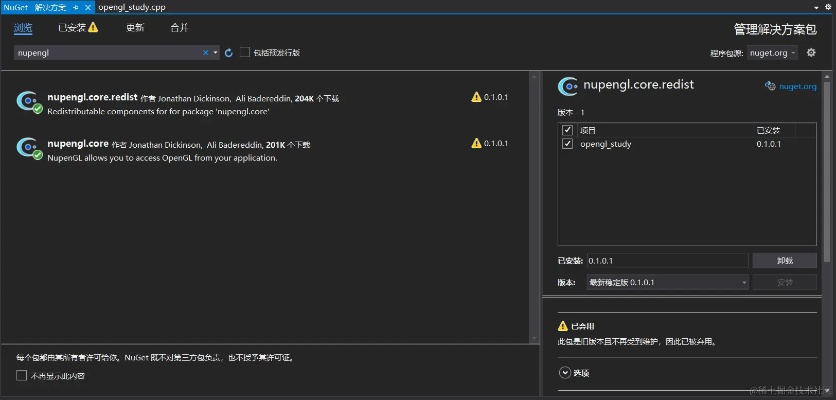Image resolution: width=836 pixels, height=400 pixels.
Task: Switch to the Installed (已安装) tab
Action: tap(77, 27)
